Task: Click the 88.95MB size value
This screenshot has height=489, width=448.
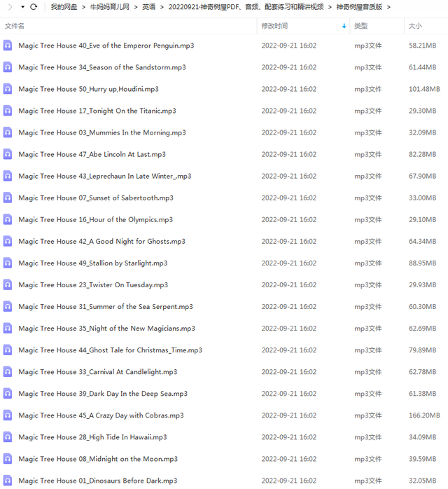Action: tap(423, 263)
